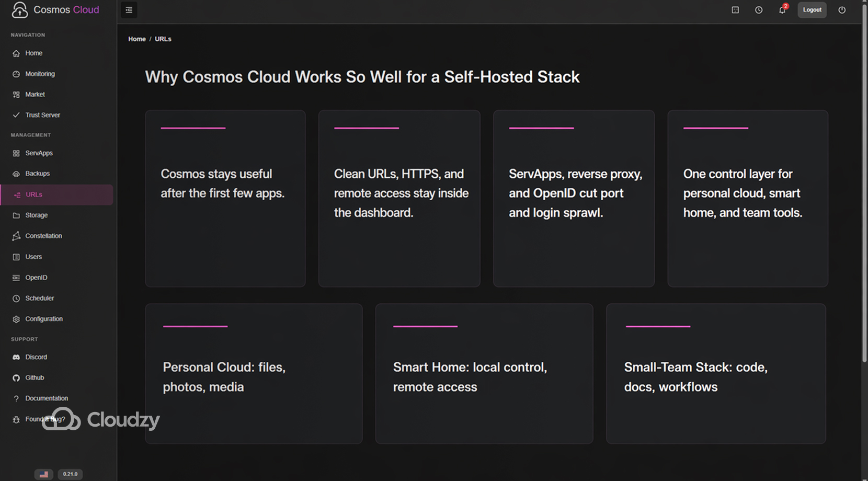Click the Backups icon

(16, 173)
